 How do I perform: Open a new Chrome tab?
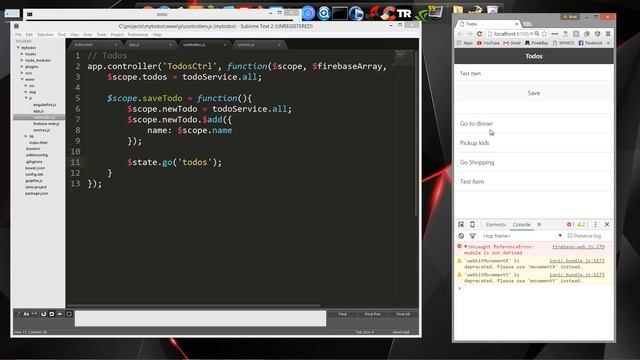point(527,24)
